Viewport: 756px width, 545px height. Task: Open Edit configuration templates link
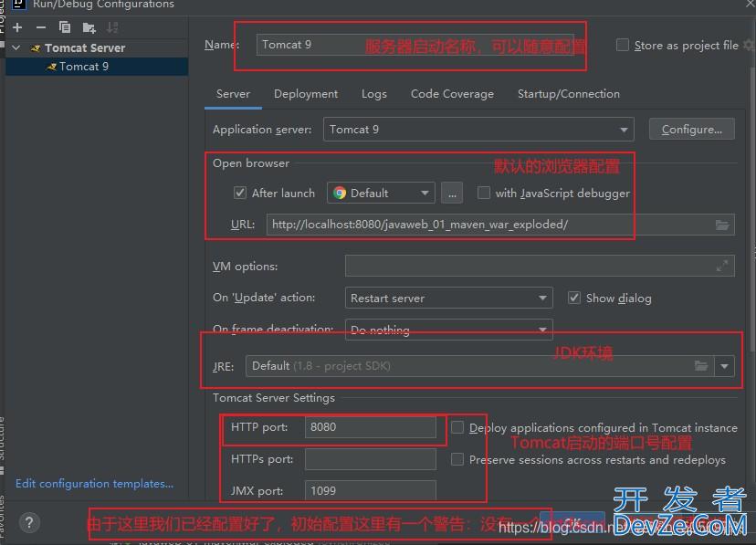(x=95, y=483)
